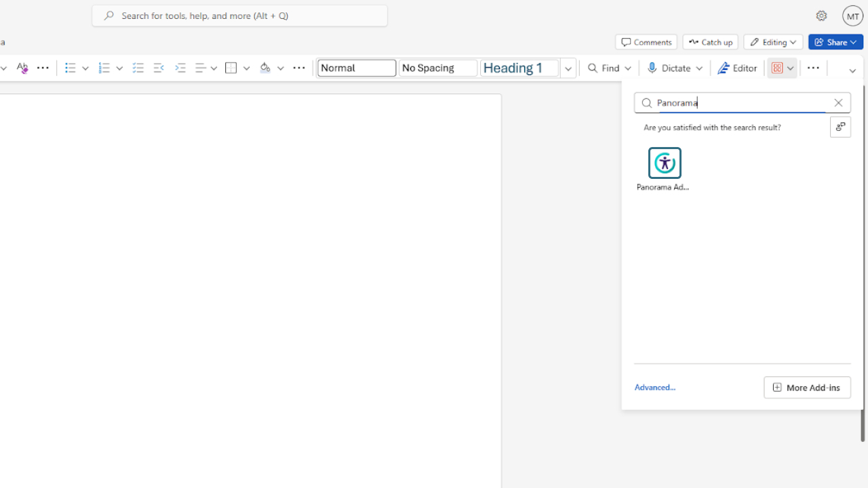Open more ribbon commands ellipsis
This screenshot has width=868, height=488.
pos(813,68)
